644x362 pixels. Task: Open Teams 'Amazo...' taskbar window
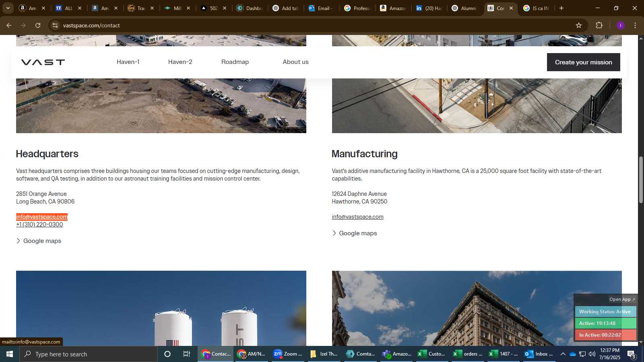(x=397, y=354)
